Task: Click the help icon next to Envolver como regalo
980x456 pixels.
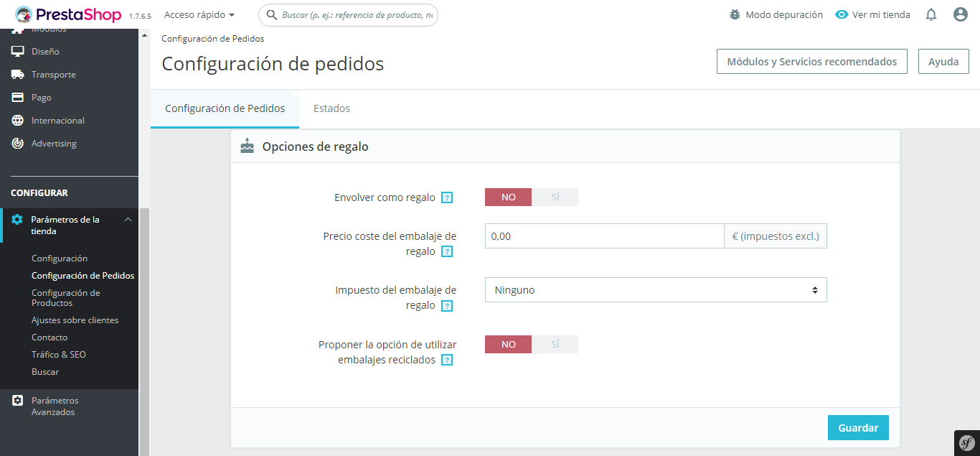Action: pyautogui.click(x=447, y=197)
